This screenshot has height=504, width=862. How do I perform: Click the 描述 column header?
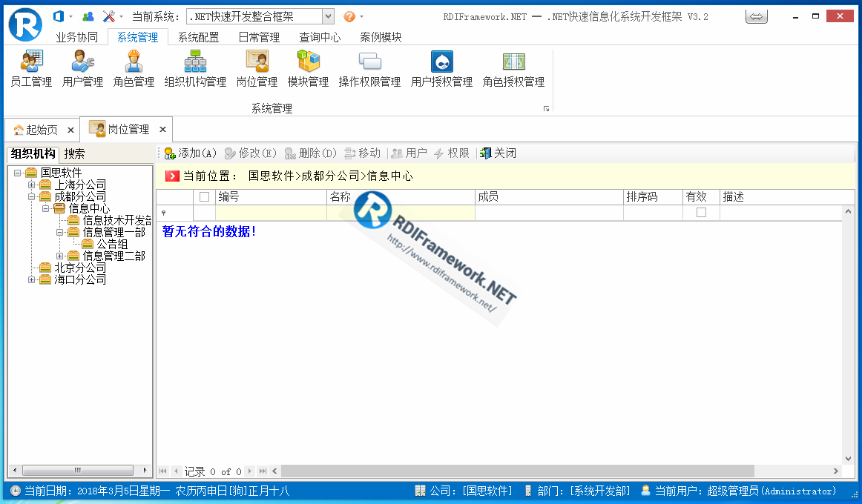coord(787,196)
